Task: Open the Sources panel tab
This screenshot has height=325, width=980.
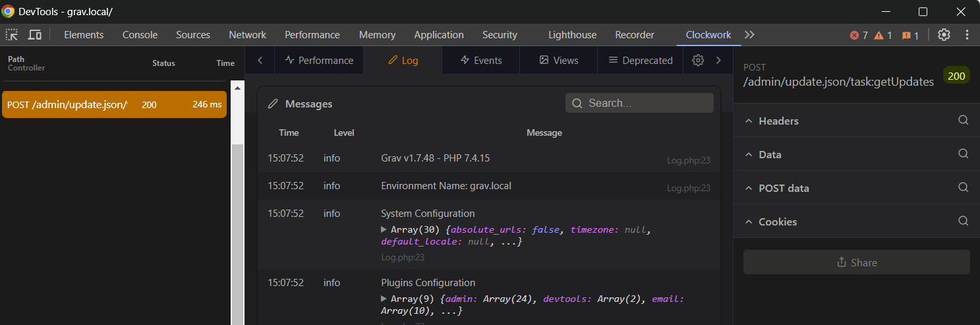Action: pyautogui.click(x=193, y=35)
